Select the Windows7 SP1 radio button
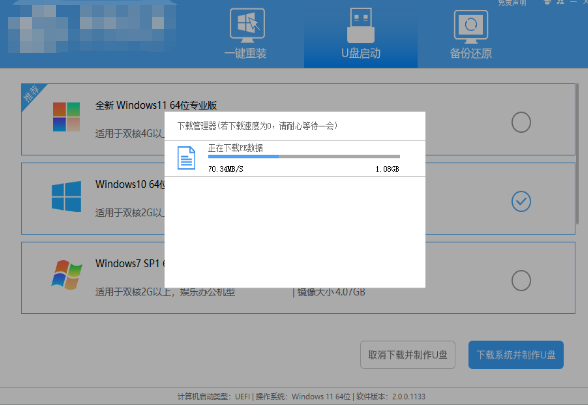 pyautogui.click(x=521, y=280)
